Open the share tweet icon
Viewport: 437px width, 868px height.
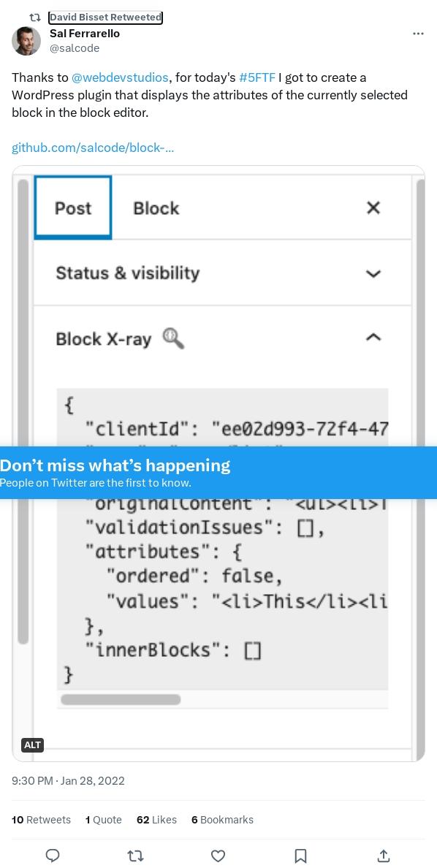384,856
